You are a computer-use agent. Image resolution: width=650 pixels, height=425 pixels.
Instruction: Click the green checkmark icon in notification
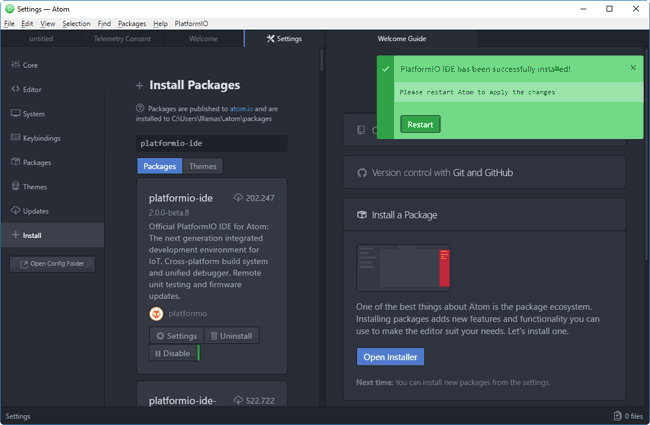click(x=386, y=69)
